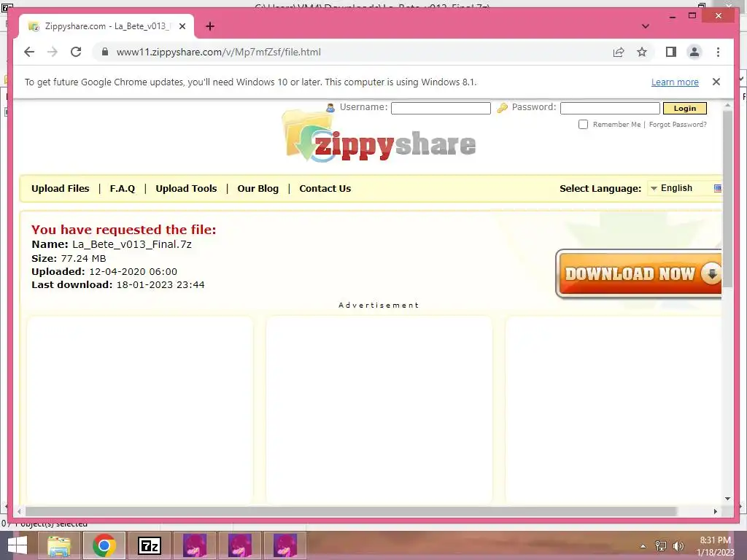Click the uploaded date 12-04-2020 06:00
The height and width of the screenshot is (560, 747).
(133, 272)
